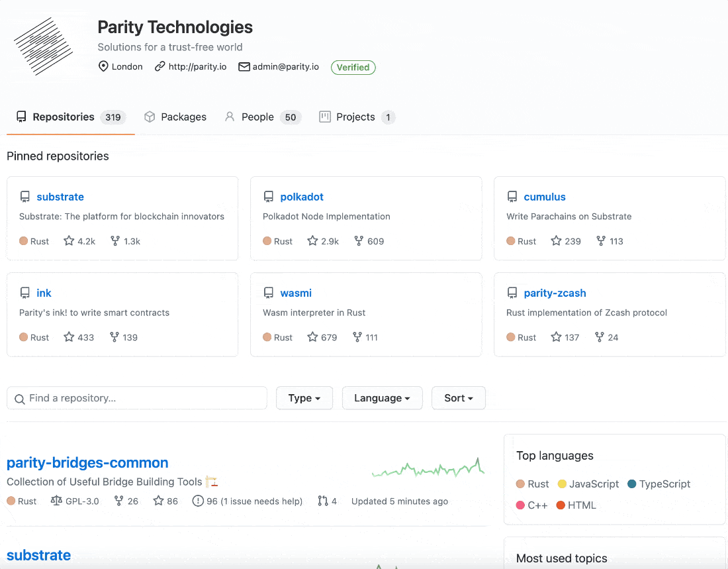728x569 pixels.
Task: Click the fork icon showing 139 on ink
Action: (x=114, y=337)
